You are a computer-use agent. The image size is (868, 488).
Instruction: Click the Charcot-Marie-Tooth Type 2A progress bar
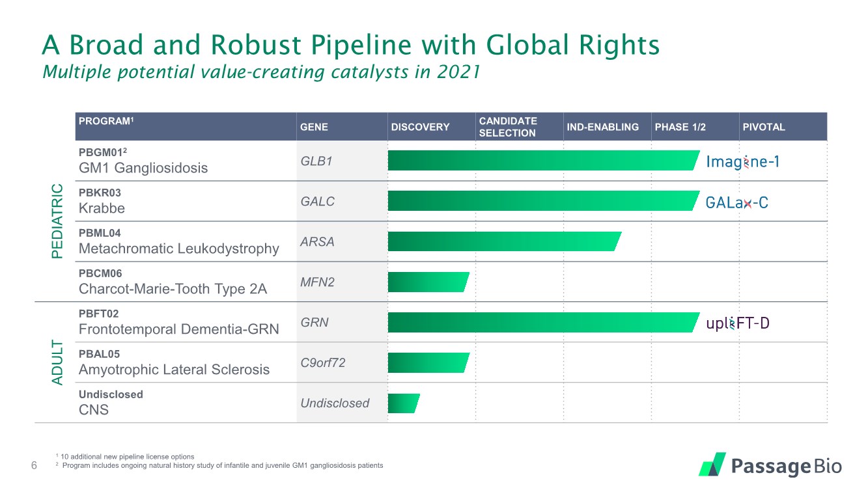pos(428,282)
